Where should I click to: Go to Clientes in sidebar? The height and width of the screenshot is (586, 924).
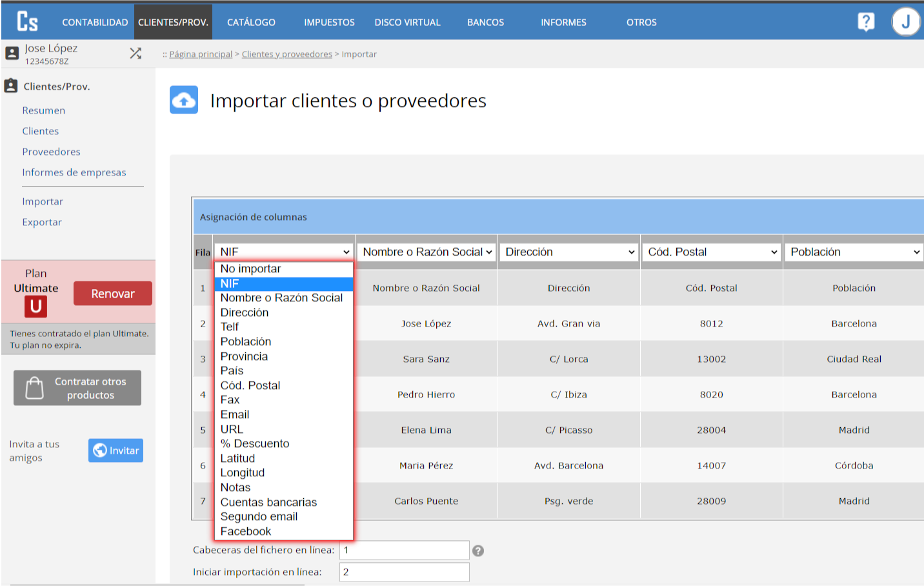[x=40, y=131]
